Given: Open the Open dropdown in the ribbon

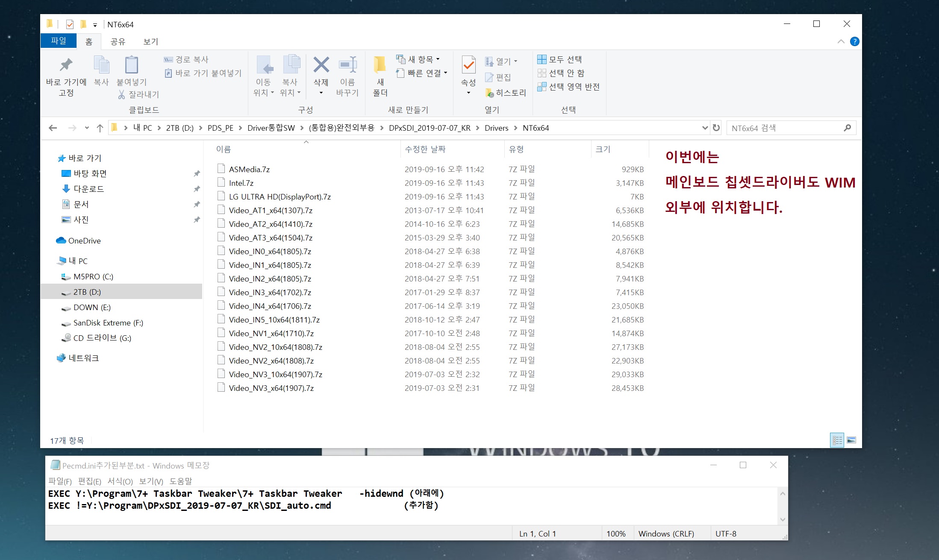Looking at the screenshot, I should 501,62.
